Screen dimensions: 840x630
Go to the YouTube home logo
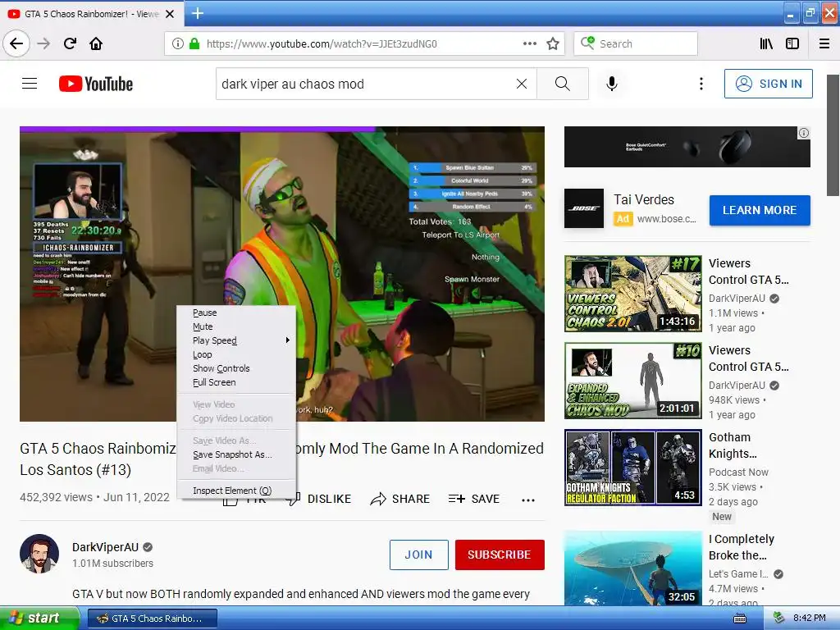click(96, 84)
